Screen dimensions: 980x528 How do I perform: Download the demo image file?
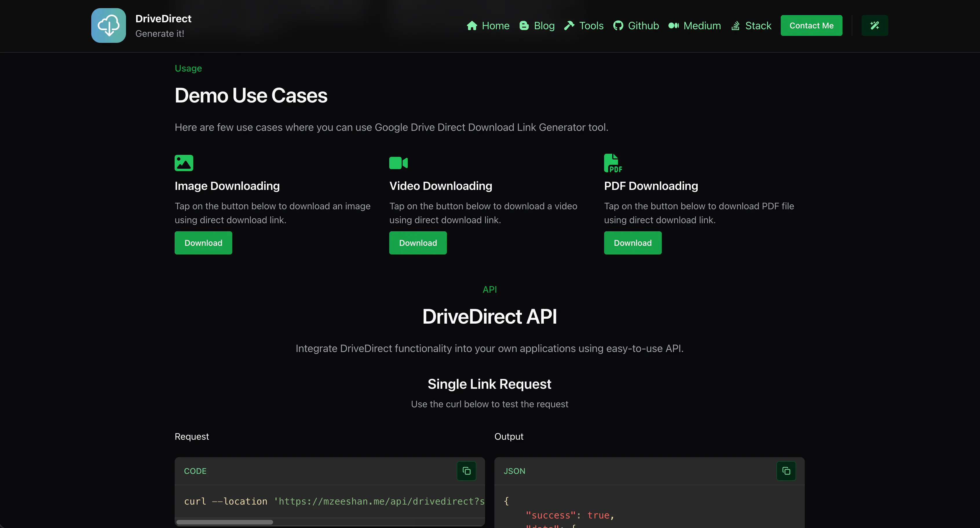(203, 243)
